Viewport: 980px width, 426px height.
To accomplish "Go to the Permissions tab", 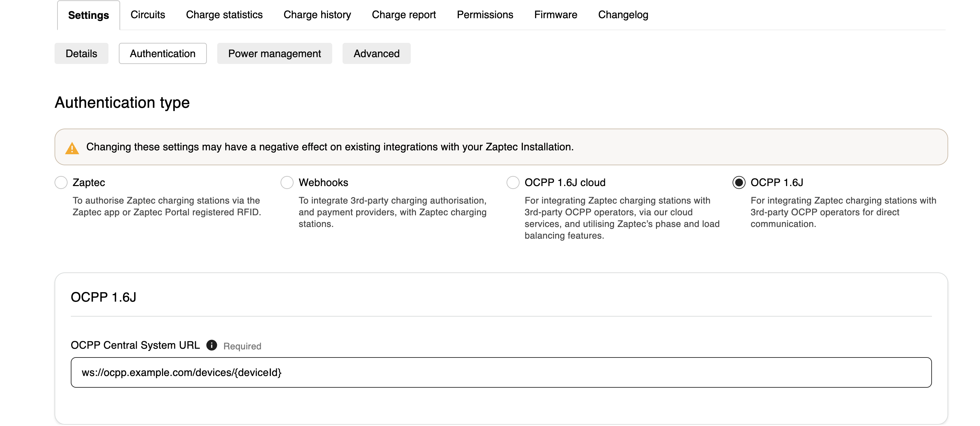I will point(485,15).
